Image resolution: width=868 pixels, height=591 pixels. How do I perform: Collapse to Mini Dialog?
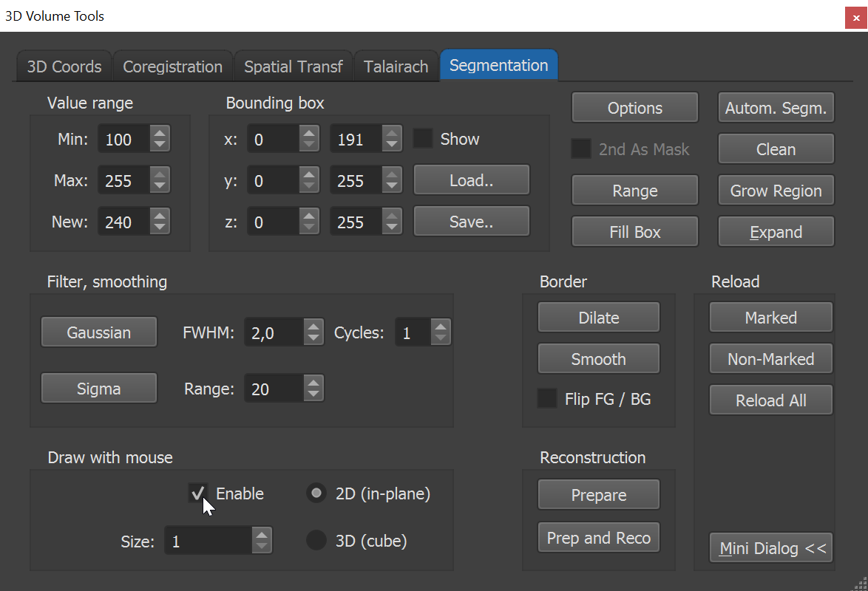tap(771, 548)
